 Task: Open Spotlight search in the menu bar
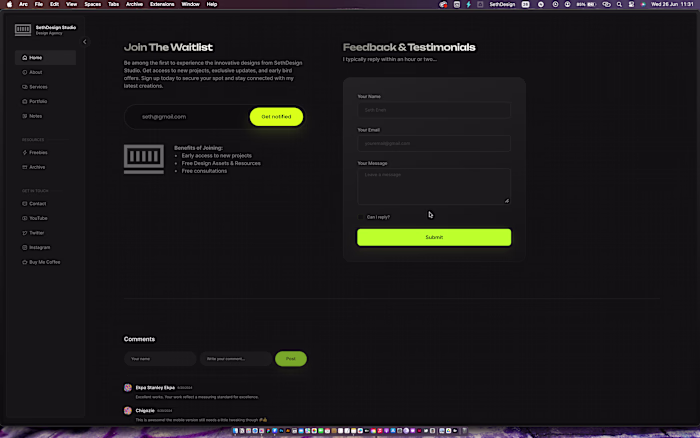coord(619,4)
